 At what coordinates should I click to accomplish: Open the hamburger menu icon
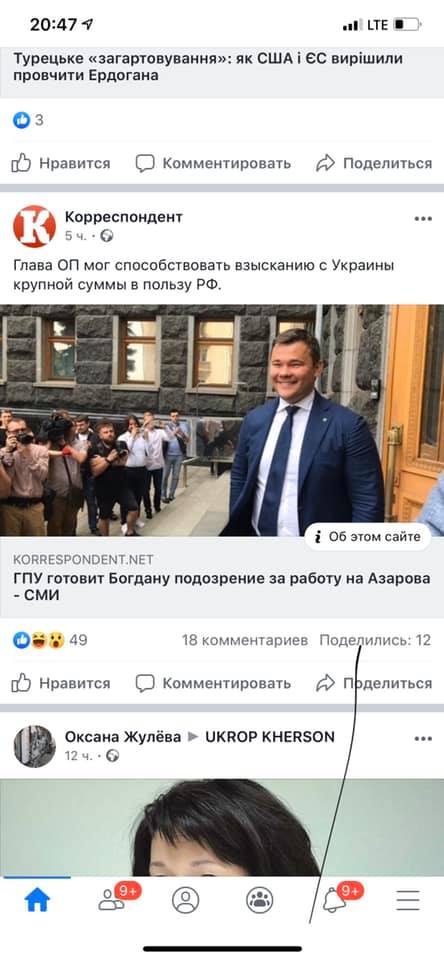tap(408, 900)
